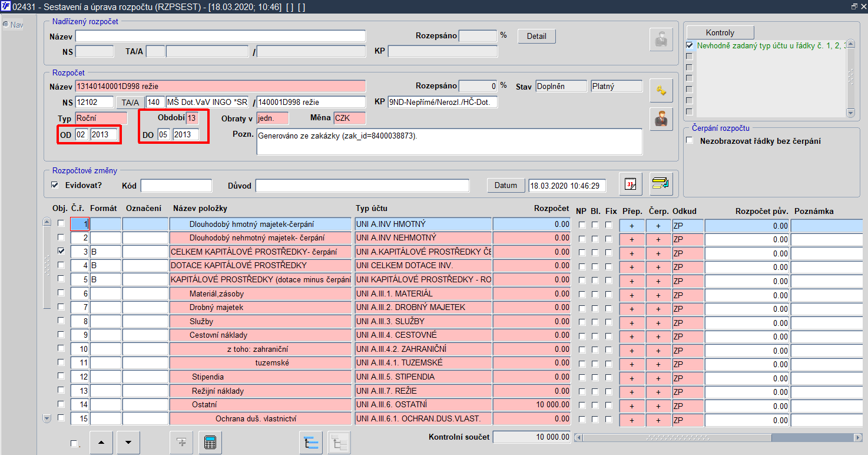Click the move row up arrow button
This screenshot has height=455, width=868.
(101, 442)
